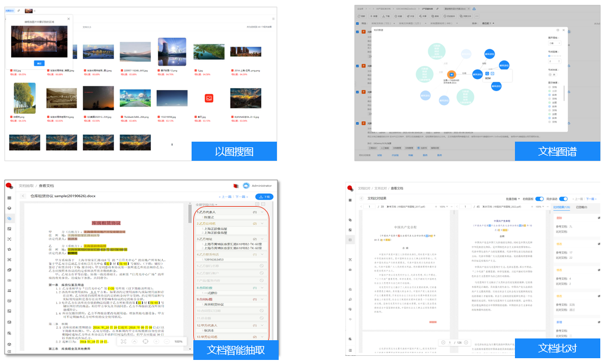
Task: Click the blue download button in extraction window
Action: coord(264,197)
